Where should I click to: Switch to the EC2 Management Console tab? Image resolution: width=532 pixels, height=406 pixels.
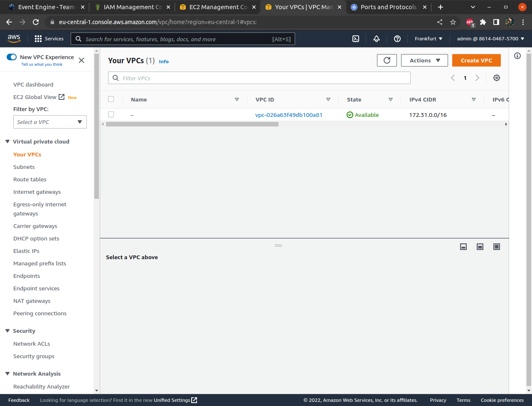click(218, 7)
